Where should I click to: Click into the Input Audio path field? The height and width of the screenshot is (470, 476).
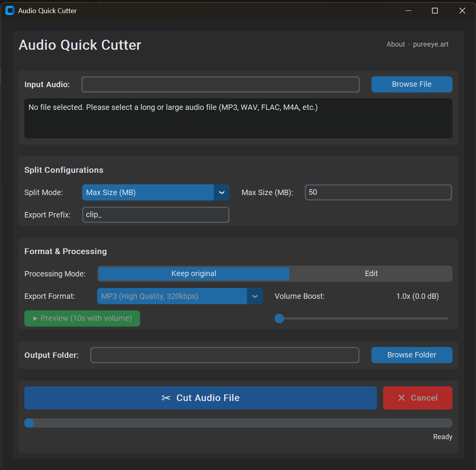pyautogui.click(x=220, y=84)
